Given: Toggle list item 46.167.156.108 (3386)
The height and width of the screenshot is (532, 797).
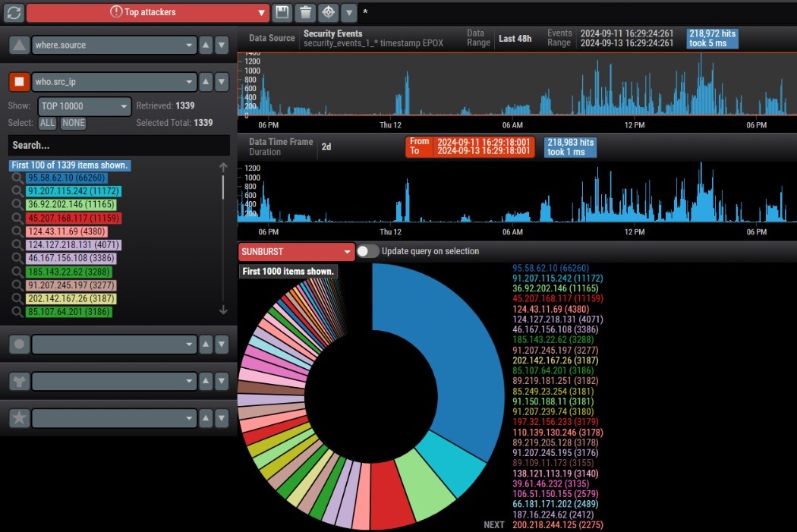Looking at the screenshot, I should pos(71,258).
